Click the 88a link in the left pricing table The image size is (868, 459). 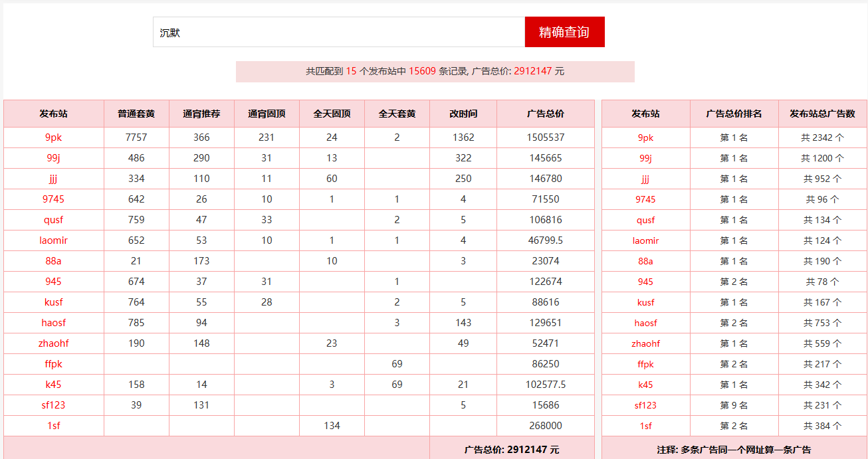pos(53,261)
